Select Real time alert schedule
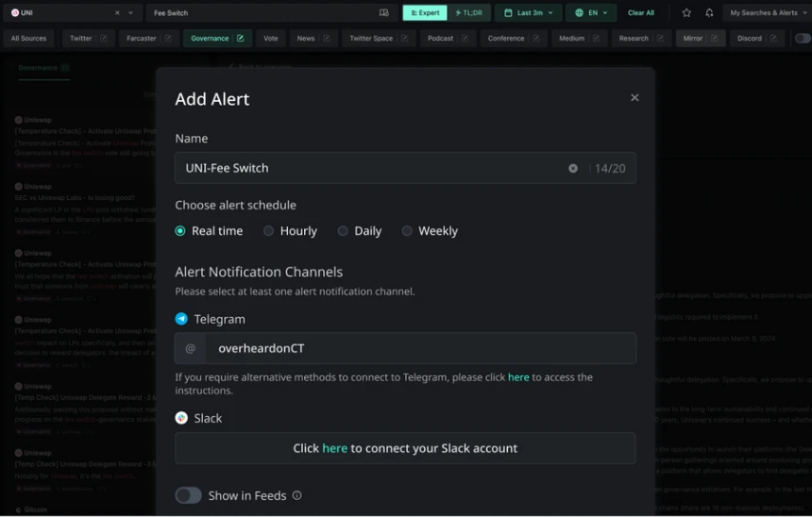 click(x=179, y=231)
